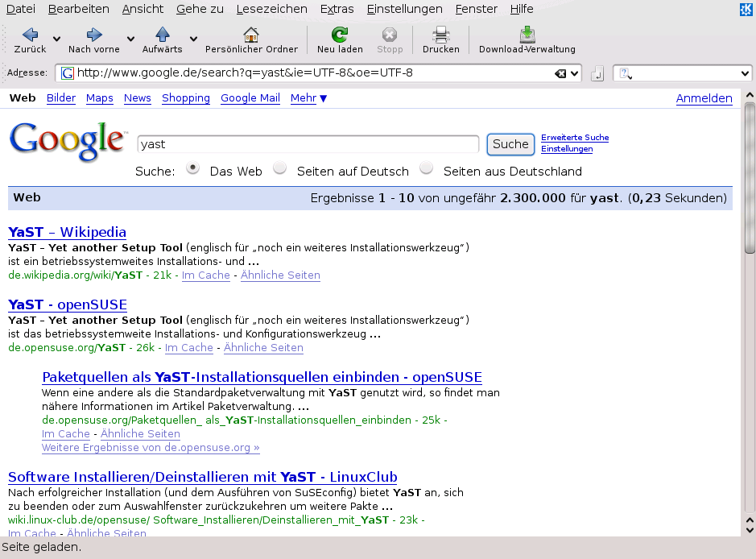Click the Google favicon in address bar
The height and width of the screenshot is (559, 756).
[68, 73]
